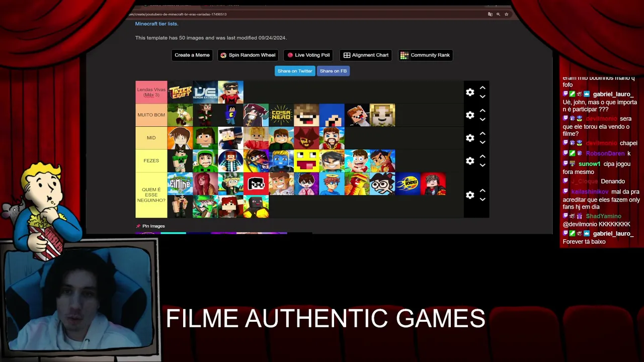Follow the Minecraft tier lists link
The height and width of the screenshot is (362, 644).
point(156,24)
